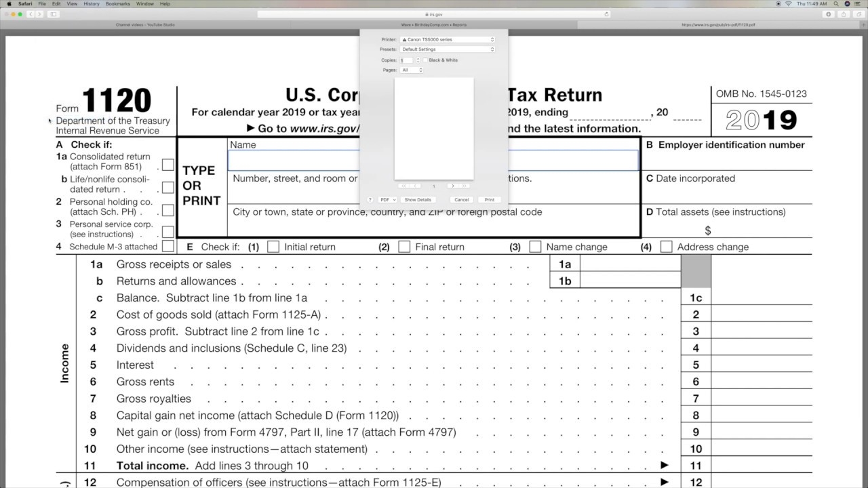Viewport: 868px width, 488px height.
Task: Check the Final return box
Action: click(404, 247)
